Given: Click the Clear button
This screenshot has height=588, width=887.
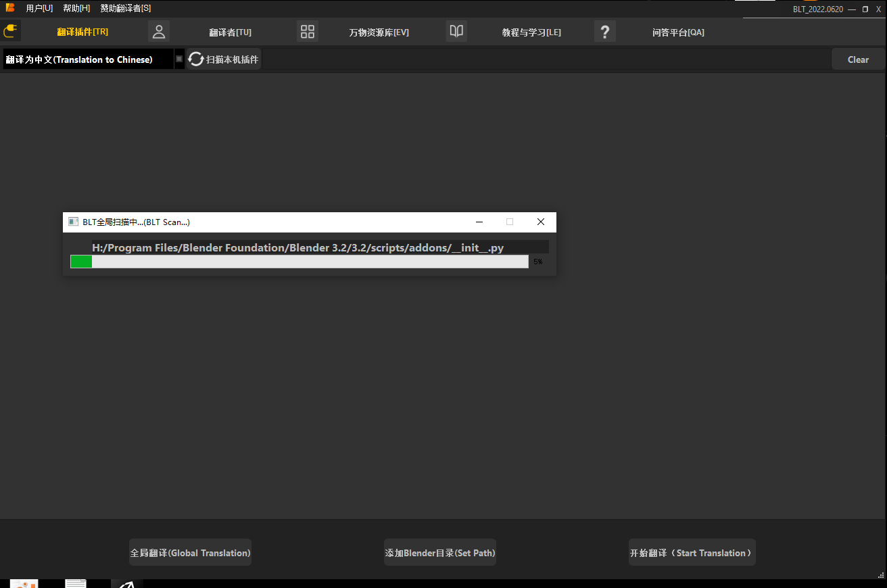Looking at the screenshot, I should pyautogui.click(x=858, y=59).
